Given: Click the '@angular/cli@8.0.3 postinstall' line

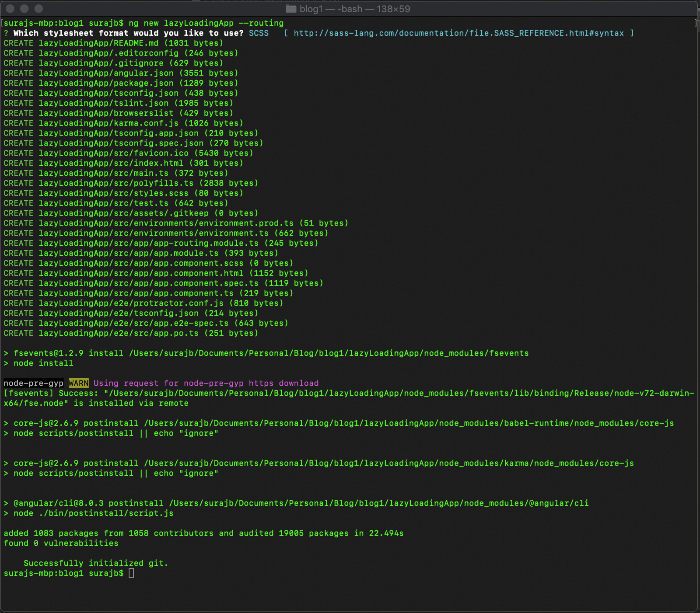Looking at the screenshot, I should 296,504.
